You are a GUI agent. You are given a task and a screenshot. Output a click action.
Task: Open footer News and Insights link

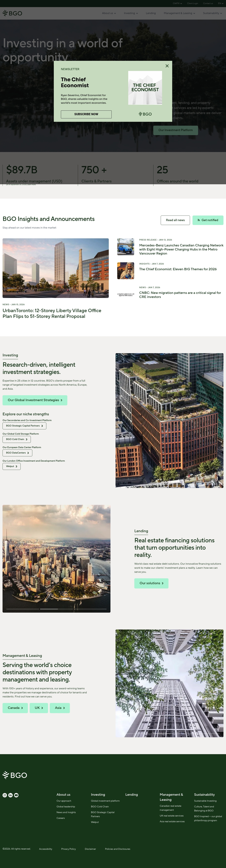click(x=66, y=812)
